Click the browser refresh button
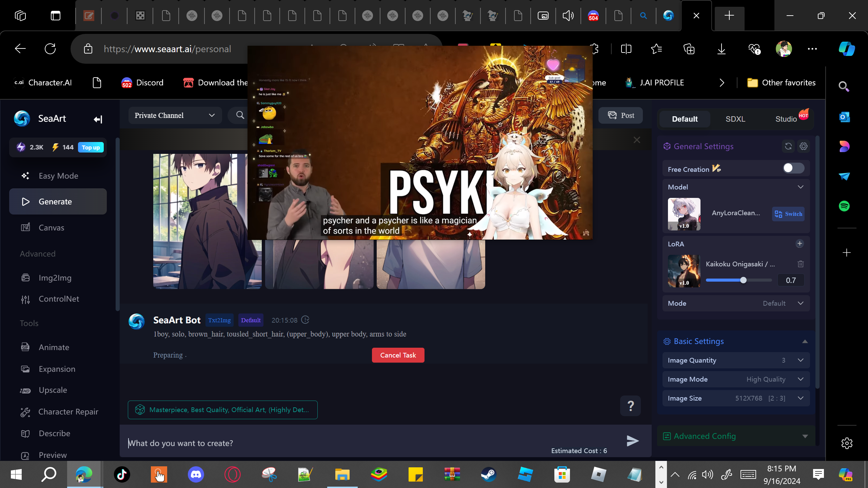Viewport: 868px width, 488px height. (x=50, y=49)
